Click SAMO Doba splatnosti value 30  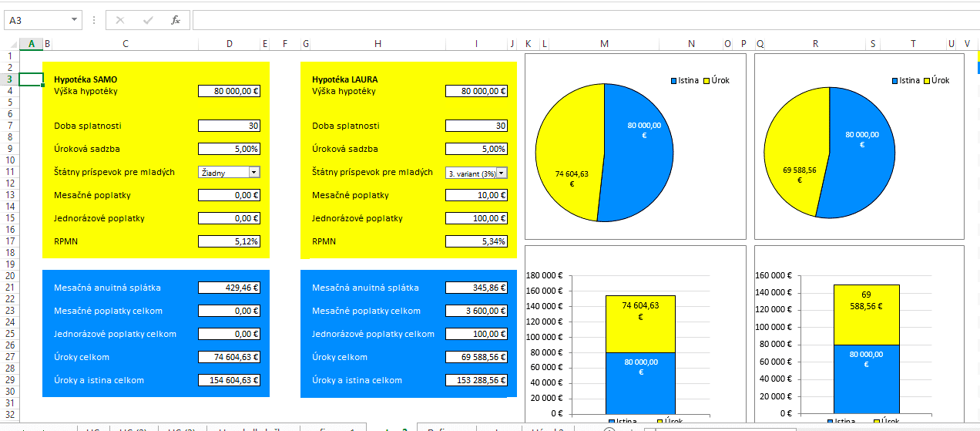coord(229,126)
